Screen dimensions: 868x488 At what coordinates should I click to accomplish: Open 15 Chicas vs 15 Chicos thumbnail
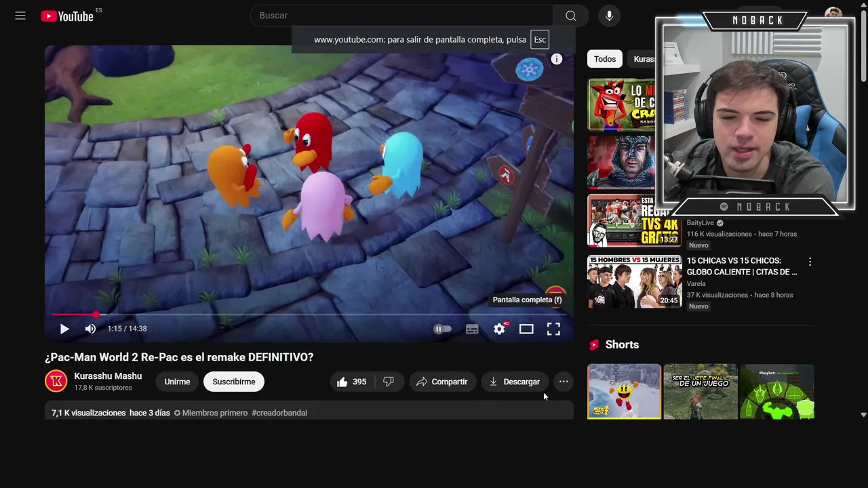point(635,281)
